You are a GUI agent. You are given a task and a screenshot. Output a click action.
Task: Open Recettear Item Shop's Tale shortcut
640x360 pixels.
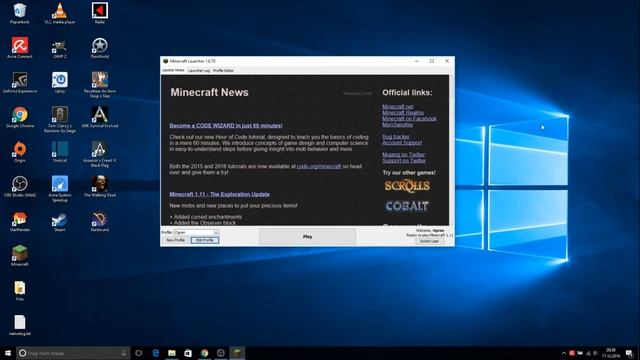click(x=100, y=85)
